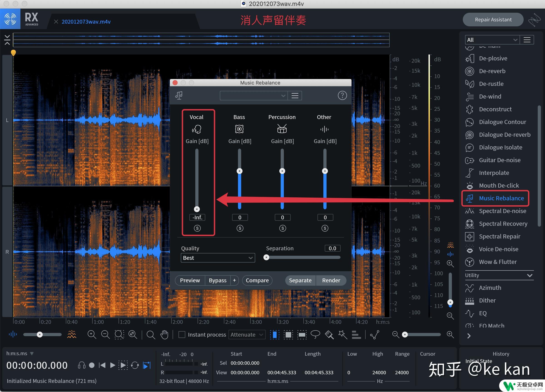Select the grab hand tool
545x392 pixels.
coord(164,335)
